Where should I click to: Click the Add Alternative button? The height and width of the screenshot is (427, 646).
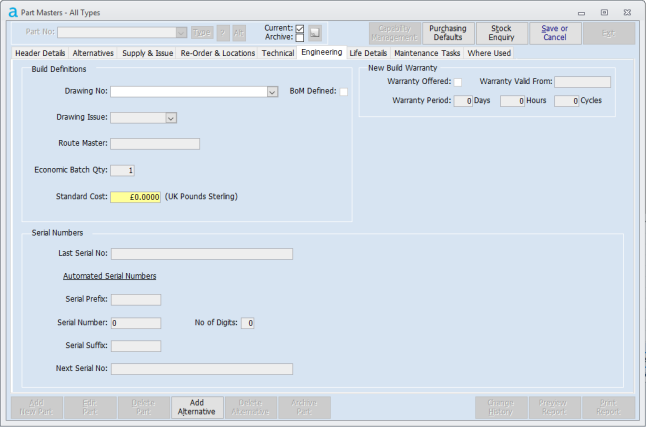196,406
